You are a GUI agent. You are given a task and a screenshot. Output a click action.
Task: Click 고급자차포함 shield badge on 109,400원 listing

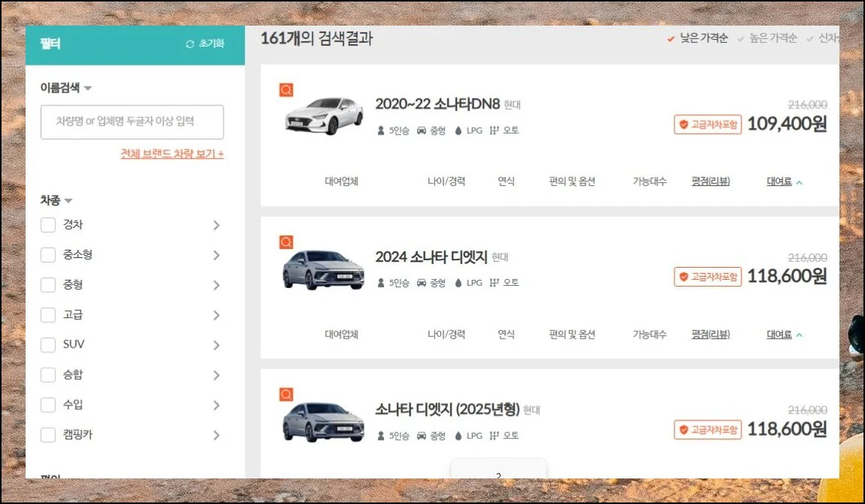coord(708,125)
